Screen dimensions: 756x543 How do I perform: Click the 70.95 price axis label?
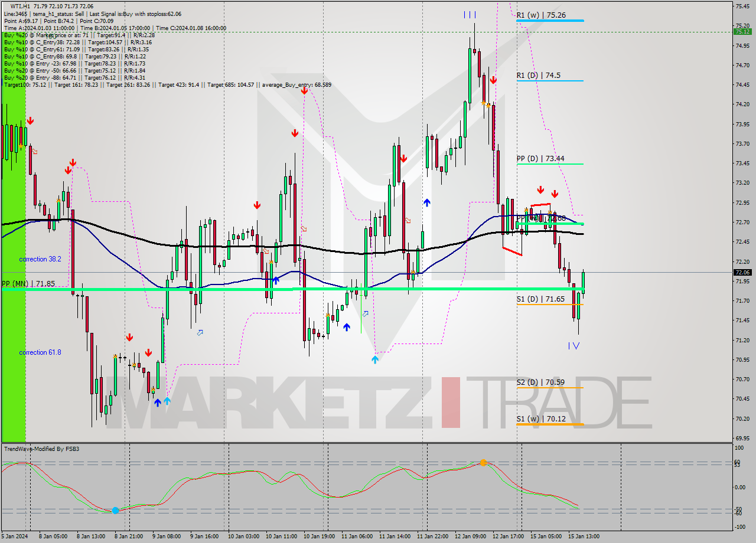point(742,359)
